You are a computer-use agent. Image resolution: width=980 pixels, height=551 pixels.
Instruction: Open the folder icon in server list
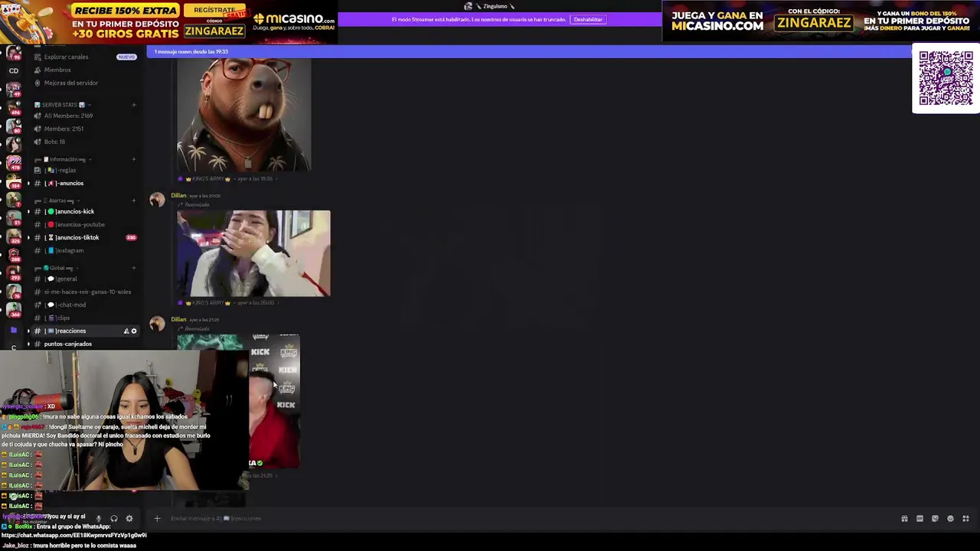[13, 330]
